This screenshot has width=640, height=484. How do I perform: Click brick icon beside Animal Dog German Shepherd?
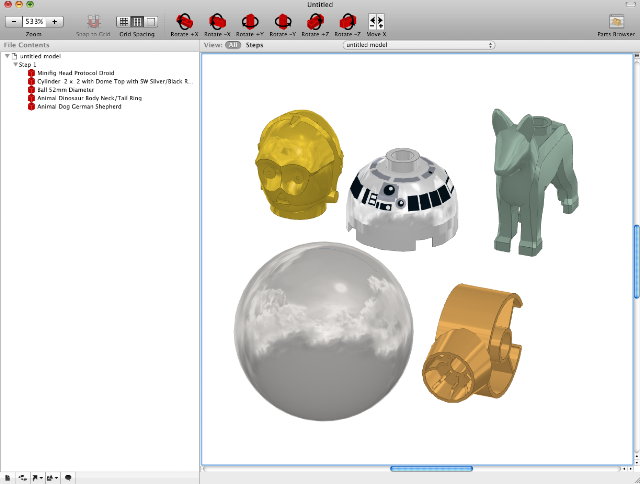click(31, 107)
